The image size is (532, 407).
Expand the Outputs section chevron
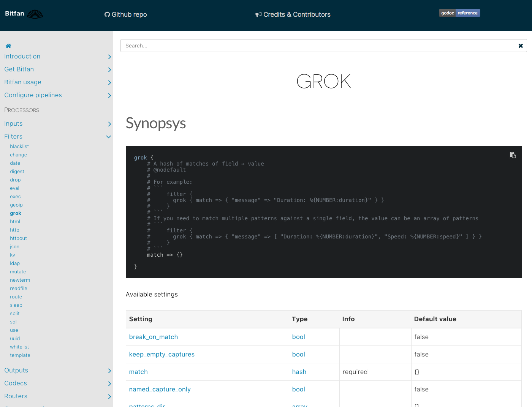[x=109, y=371]
